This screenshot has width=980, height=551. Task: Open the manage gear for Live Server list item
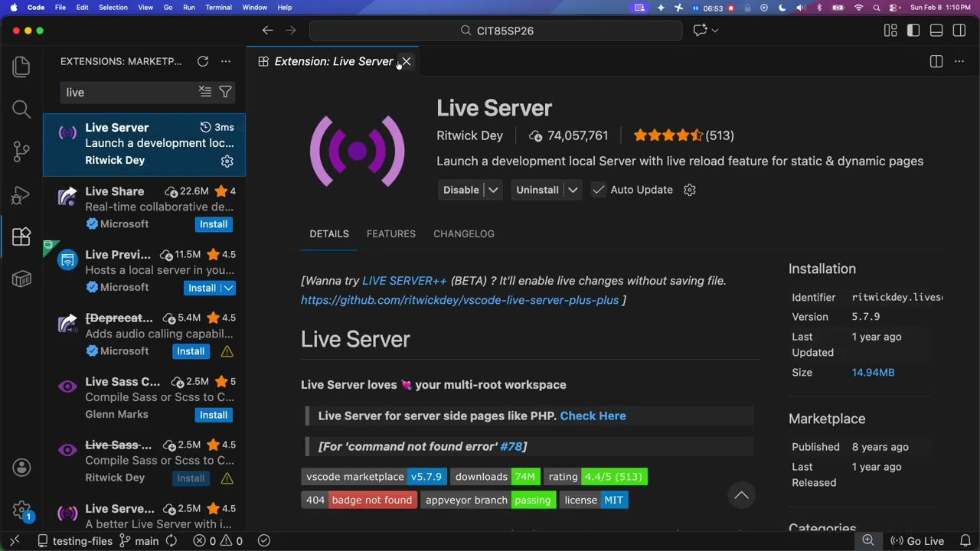point(227,161)
